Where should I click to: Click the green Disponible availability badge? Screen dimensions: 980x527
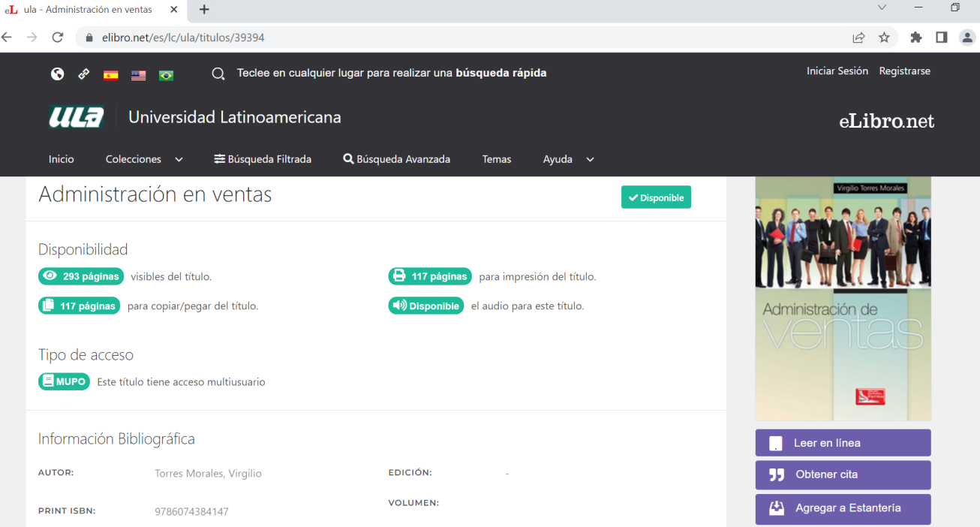pos(656,197)
